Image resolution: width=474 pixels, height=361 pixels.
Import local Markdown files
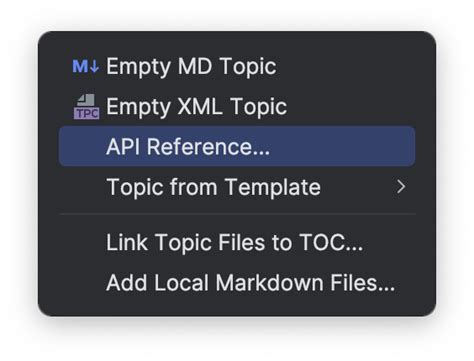click(237, 282)
